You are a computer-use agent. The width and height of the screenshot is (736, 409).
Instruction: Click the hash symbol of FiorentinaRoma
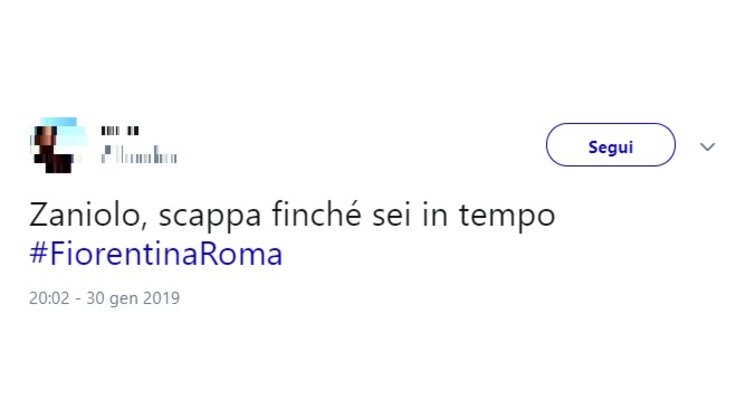pyautogui.click(x=38, y=254)
